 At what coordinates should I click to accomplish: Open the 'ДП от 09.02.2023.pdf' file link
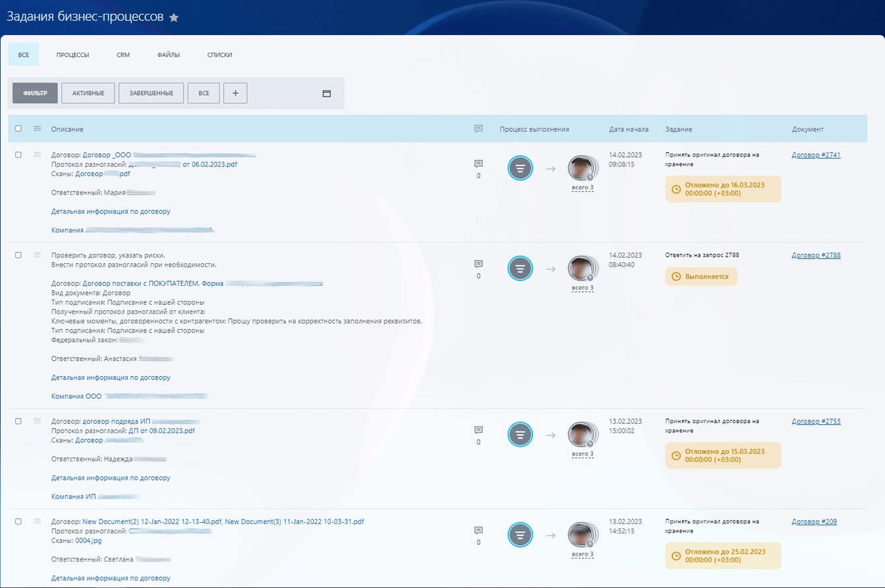[162, 430]
